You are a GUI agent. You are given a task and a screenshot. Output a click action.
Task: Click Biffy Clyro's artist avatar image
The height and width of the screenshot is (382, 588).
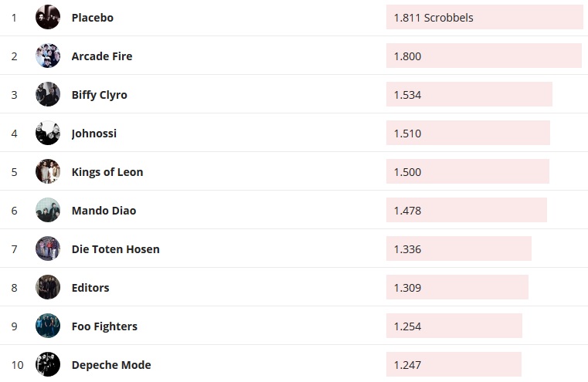click(48, 94)
